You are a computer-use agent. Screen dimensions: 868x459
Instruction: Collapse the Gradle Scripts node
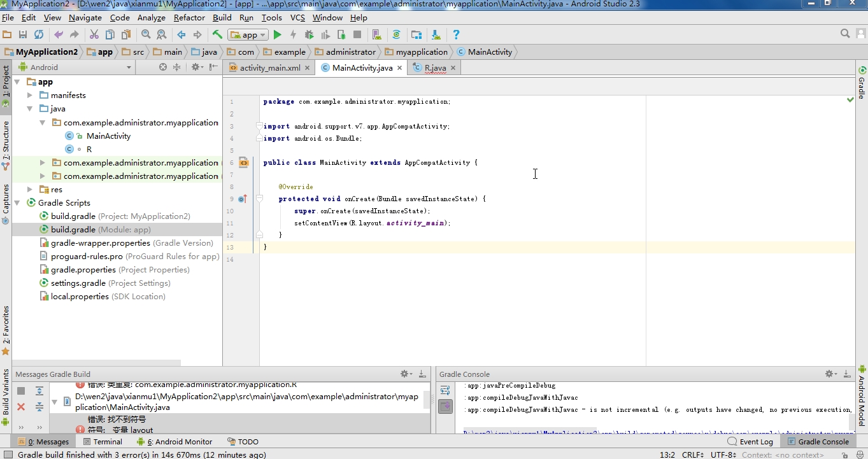click(17, 202)
